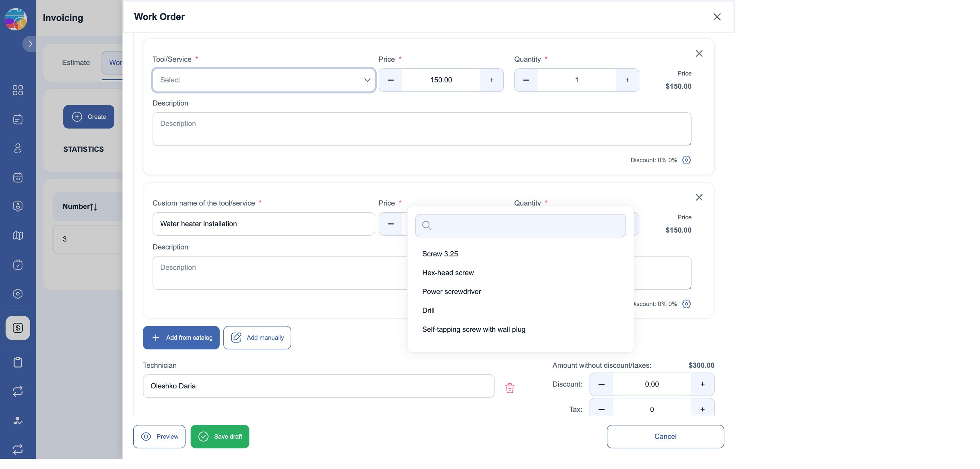Remove the Water heater installation line item
Screen dimensions: 980x469
pos(699,197)
